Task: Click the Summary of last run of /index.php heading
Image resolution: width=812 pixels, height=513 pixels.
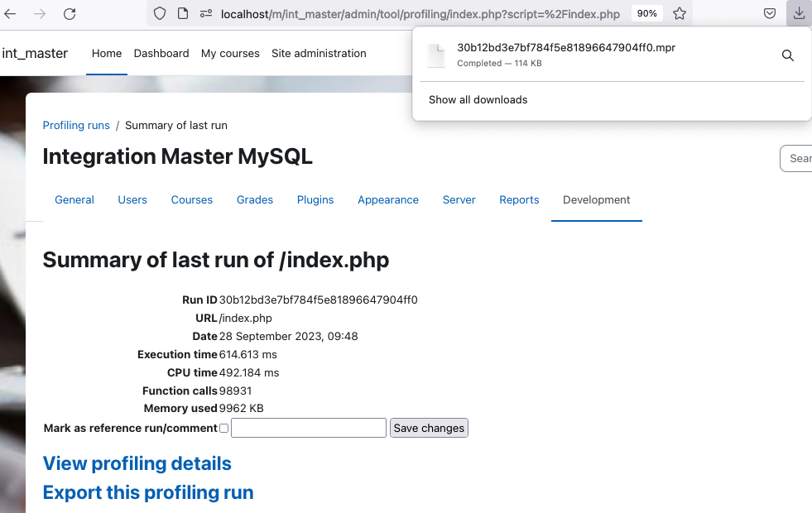Action: click(215, 260)
